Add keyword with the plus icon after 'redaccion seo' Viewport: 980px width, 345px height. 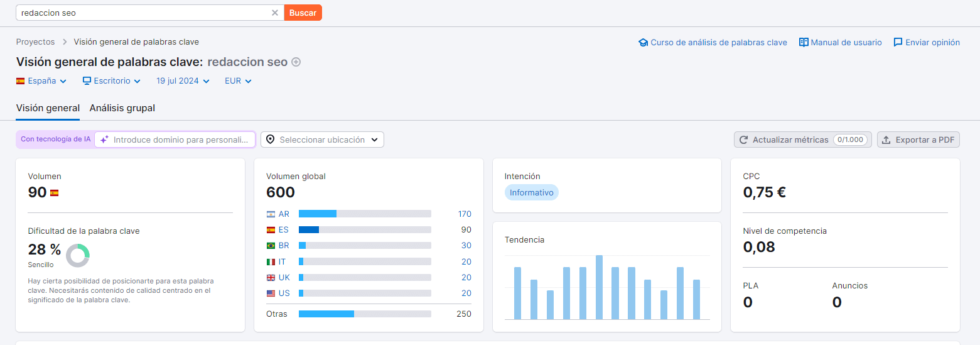pyautogui.click(x=296, y=62)
